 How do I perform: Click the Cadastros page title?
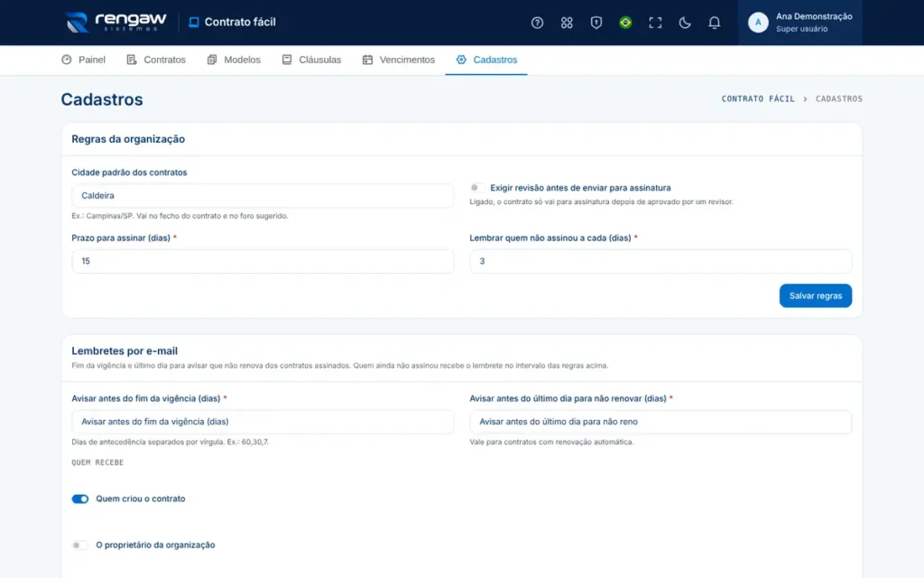coord(102,99)
